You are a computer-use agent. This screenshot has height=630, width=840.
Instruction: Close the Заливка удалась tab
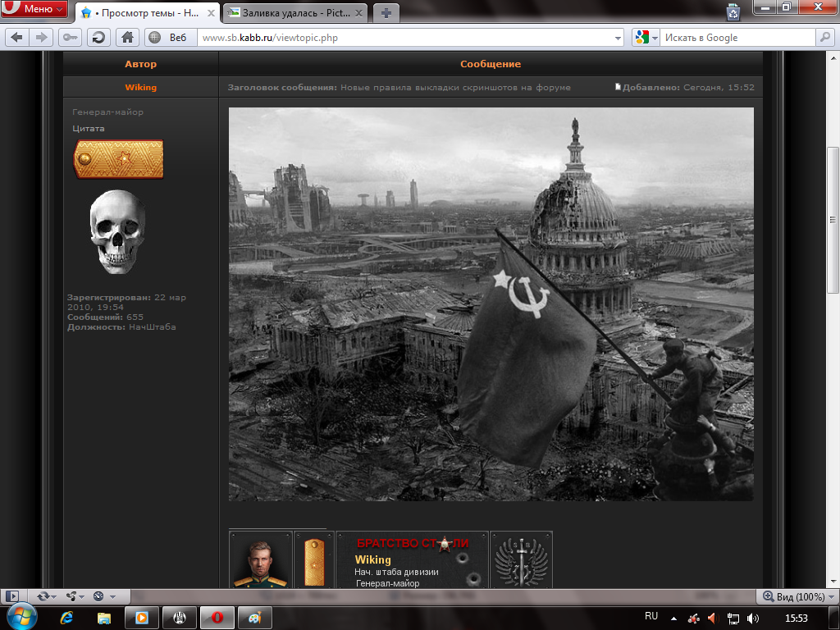[359, 13]
